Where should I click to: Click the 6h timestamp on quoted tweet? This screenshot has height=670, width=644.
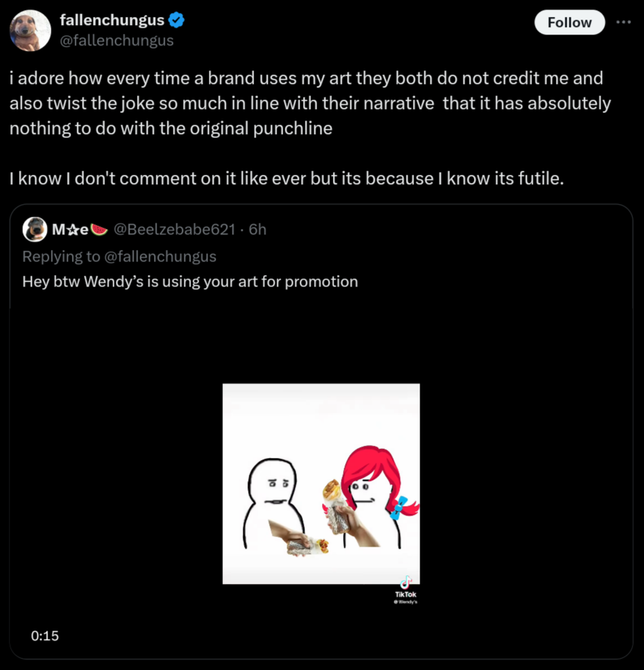click(258, 230)
